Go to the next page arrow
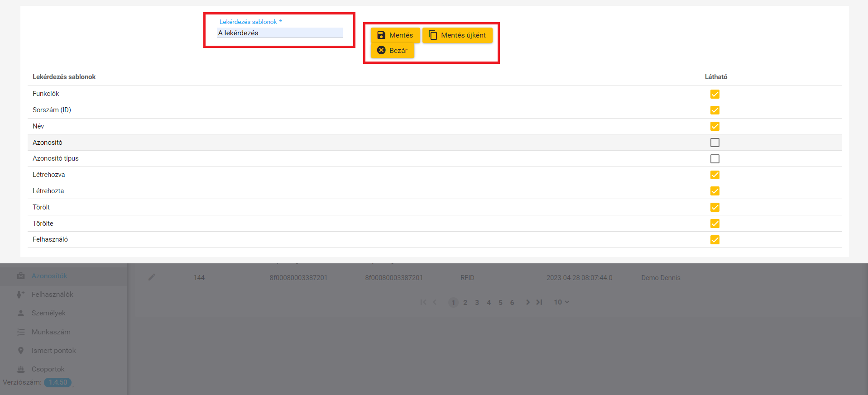This screenshot has height=395, width=868. [528, 302]
